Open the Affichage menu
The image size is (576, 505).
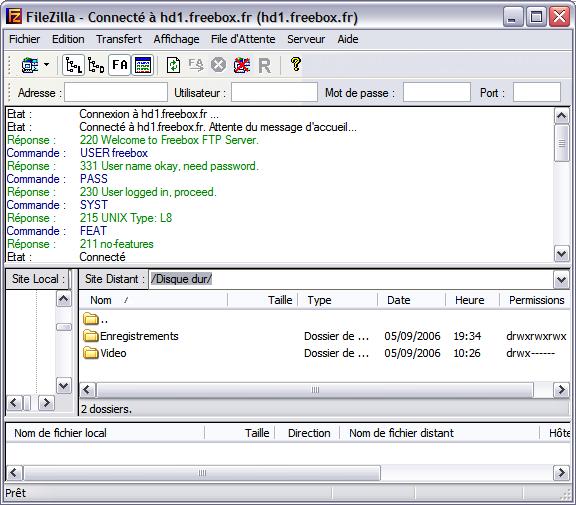(x=176, y=39)
